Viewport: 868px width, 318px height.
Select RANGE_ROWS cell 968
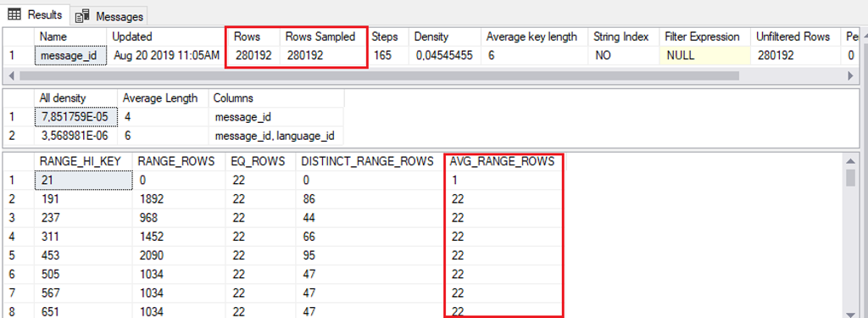(x=180, y=218)
